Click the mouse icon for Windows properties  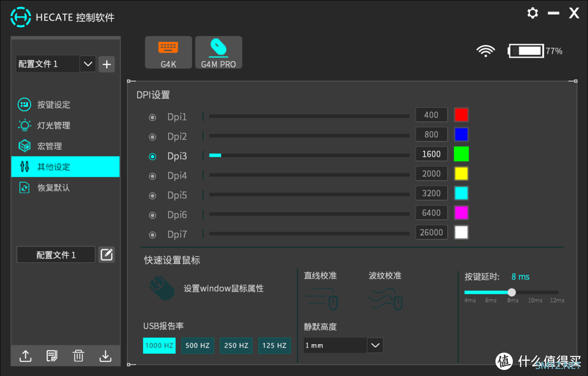[162, 288]
